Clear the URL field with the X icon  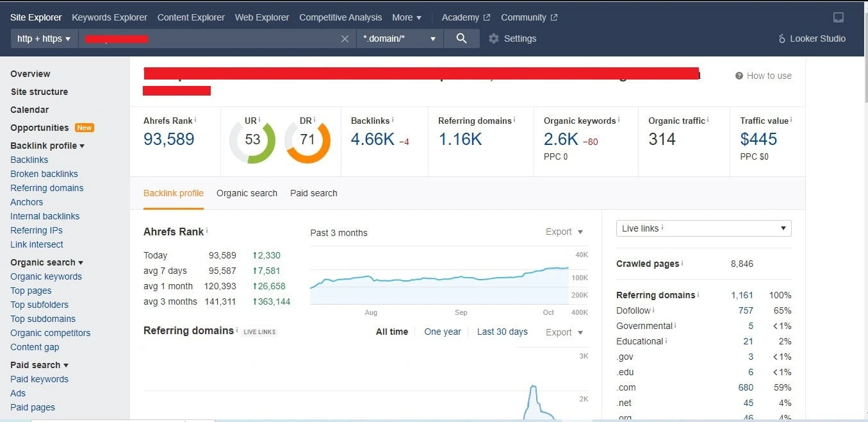point(345,38)
